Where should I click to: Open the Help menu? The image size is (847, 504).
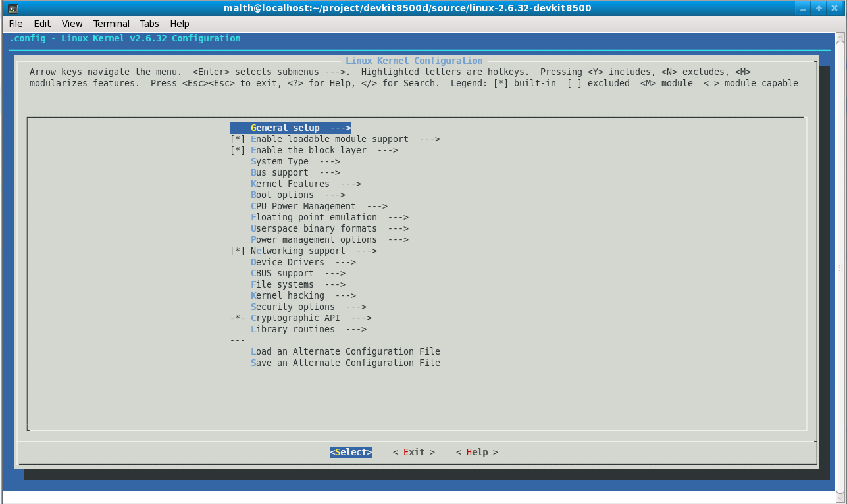pos(180,24)
